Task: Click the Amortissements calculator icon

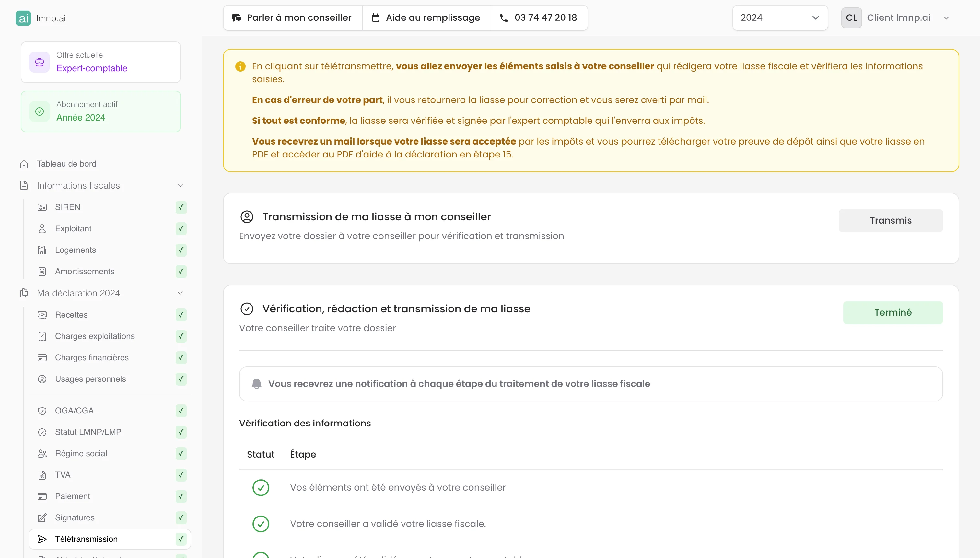Action: (x=42, y=271)
